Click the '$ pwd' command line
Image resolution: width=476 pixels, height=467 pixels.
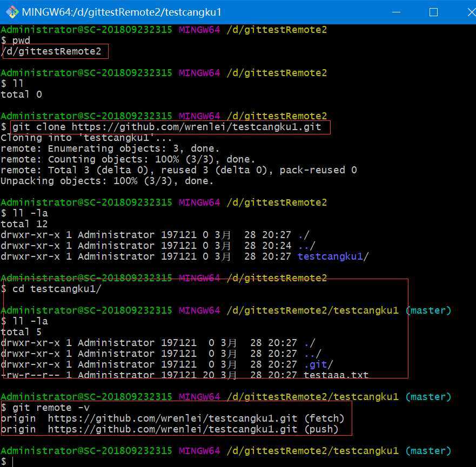click(16, 40)
